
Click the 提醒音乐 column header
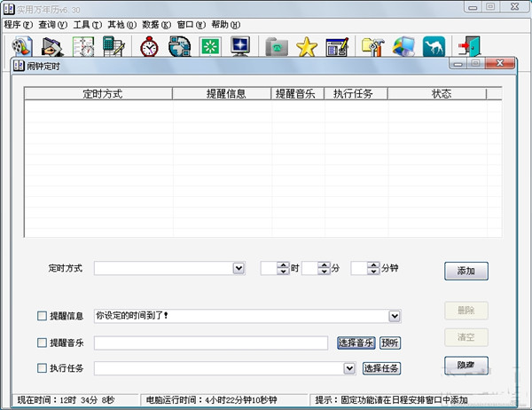tap(298, 94)
